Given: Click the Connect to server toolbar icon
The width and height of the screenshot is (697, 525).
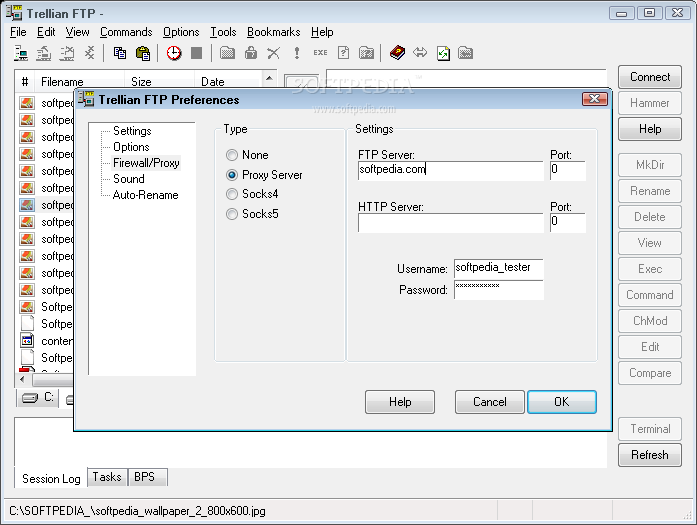Looking at the screenshot, I should click(x=20, y=53).
